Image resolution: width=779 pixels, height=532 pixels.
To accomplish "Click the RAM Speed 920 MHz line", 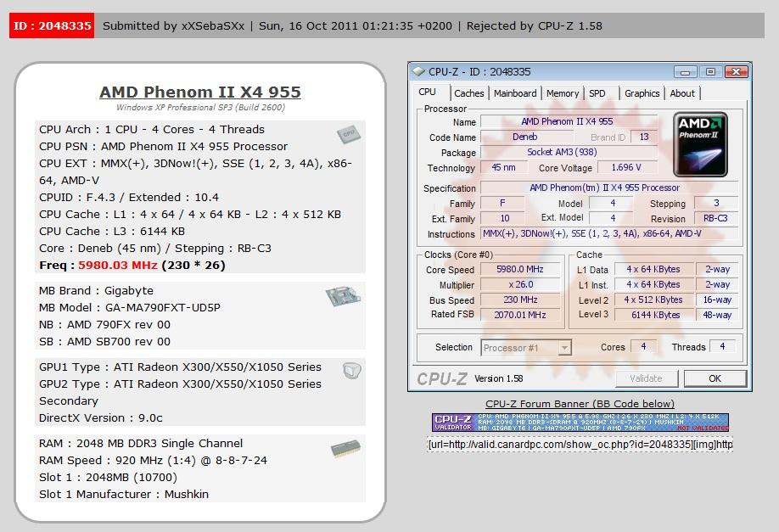I will 153,461.
